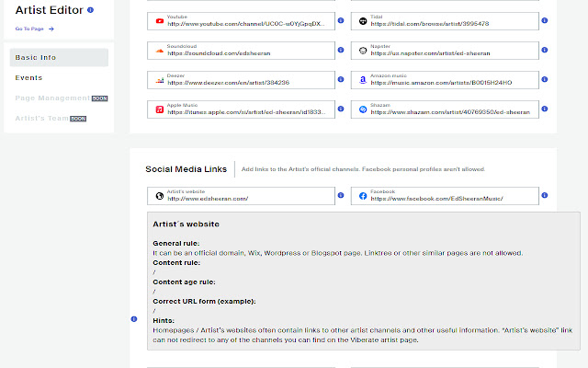588x368 pixels.
Task: Select Artist's Team in the sidebar
Action: point(41,119)
